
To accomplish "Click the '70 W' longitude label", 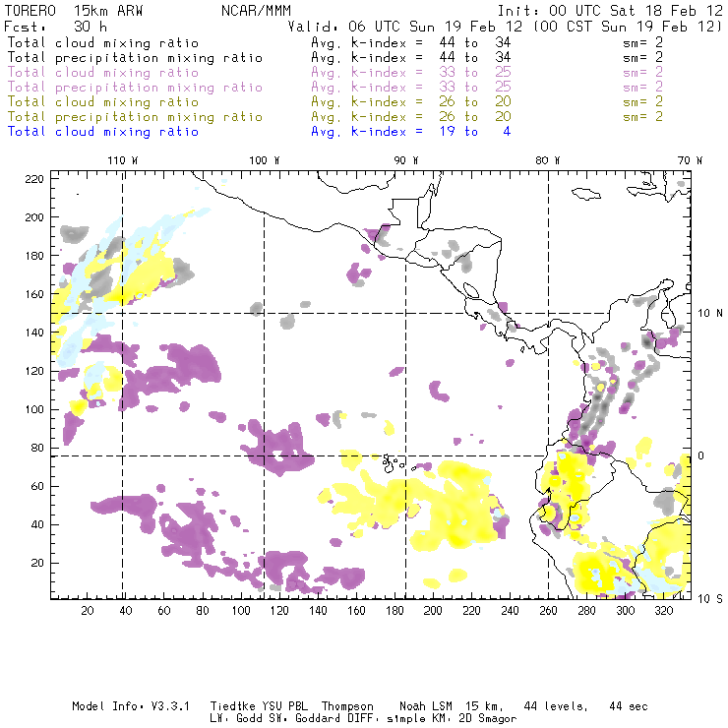I will 690,160.
